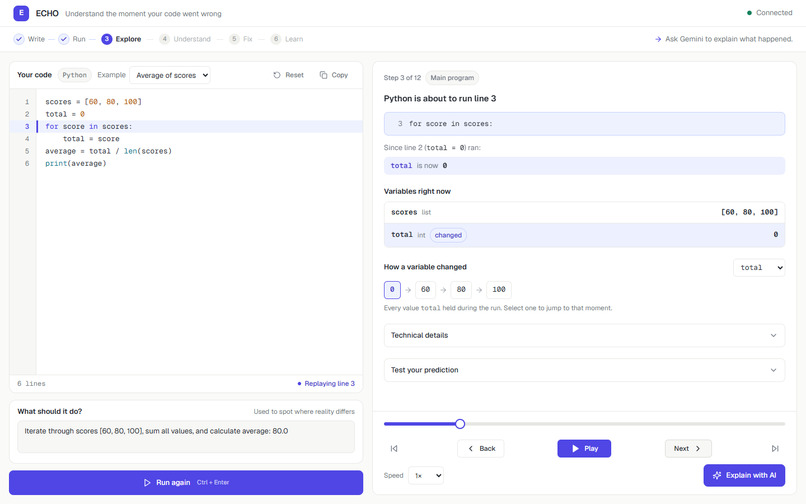Screen dimensions: 806x504
Task: Click the Reset circular arrow icon
Action: click(277, 75)
